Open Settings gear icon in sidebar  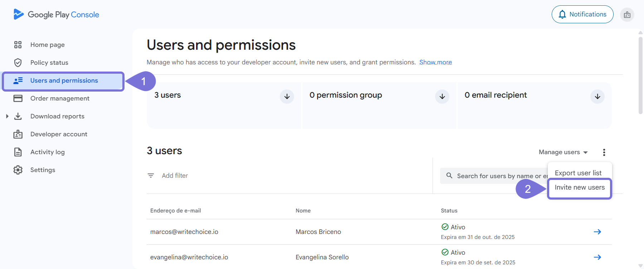[x=18, y=170]
